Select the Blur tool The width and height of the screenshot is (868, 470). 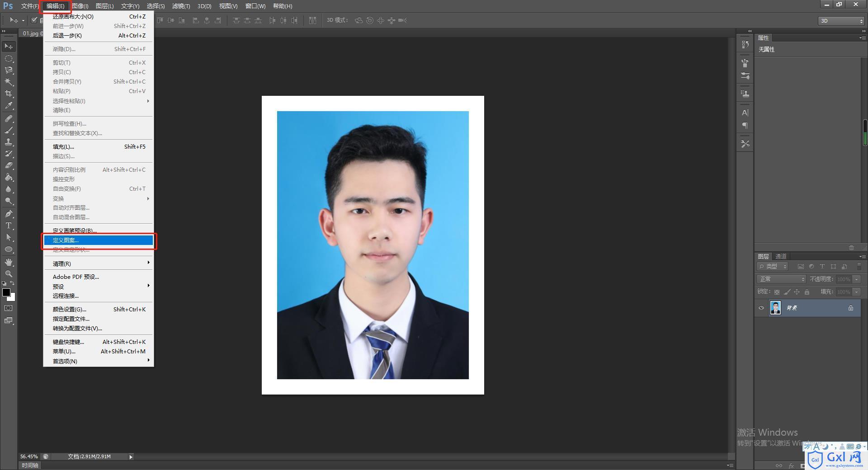[9, 189]
